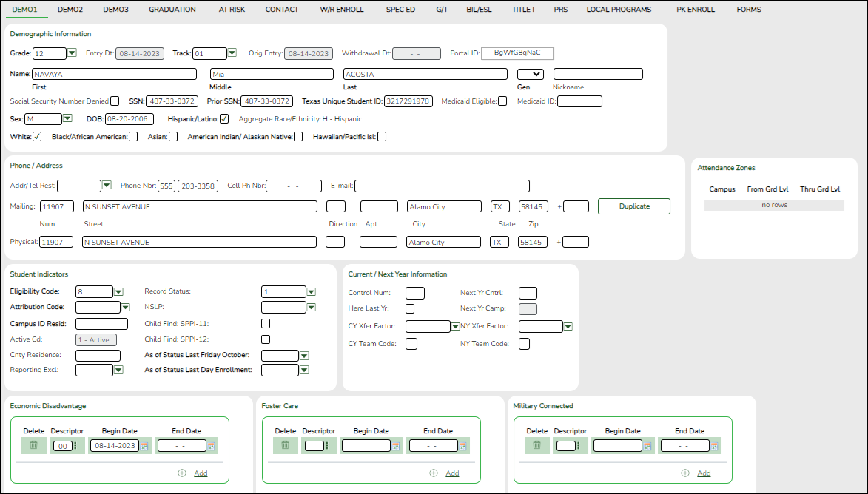Viewport: 868px width, 494px height.
Task: Open the Record Status dropdown
Action: tap(312, 291)
